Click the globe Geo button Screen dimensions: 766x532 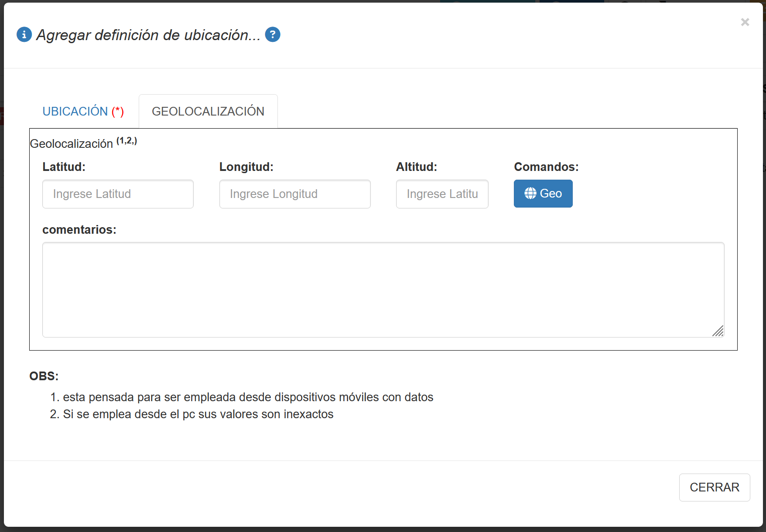(543, 194)
